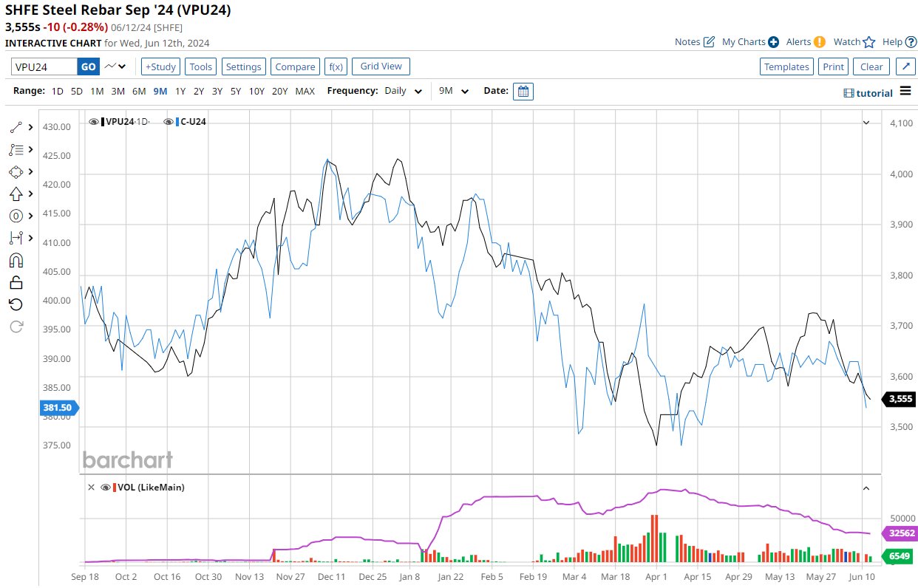Collapse the volume pane chevron
The width and height of the screenshot is (918, 588).
tap(866, 488)
